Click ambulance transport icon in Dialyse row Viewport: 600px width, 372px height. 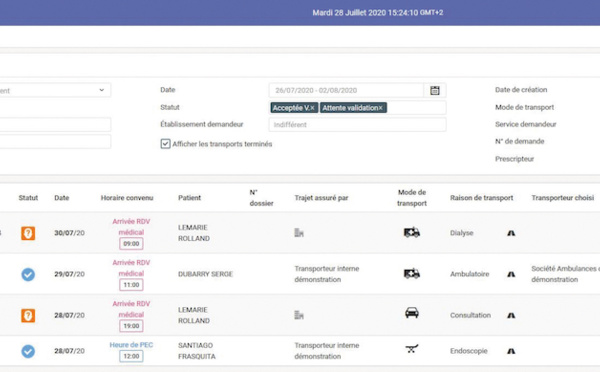click(412, 232)
